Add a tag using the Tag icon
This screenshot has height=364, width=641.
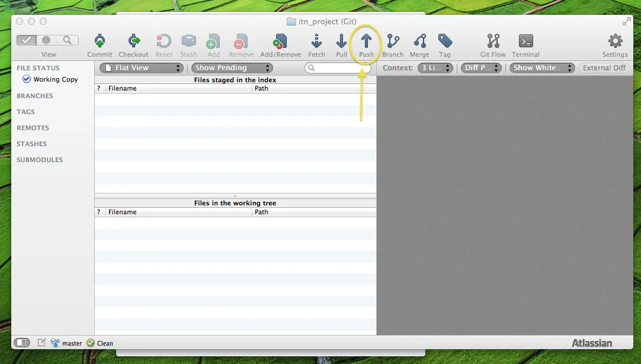(x=445, y=41)
